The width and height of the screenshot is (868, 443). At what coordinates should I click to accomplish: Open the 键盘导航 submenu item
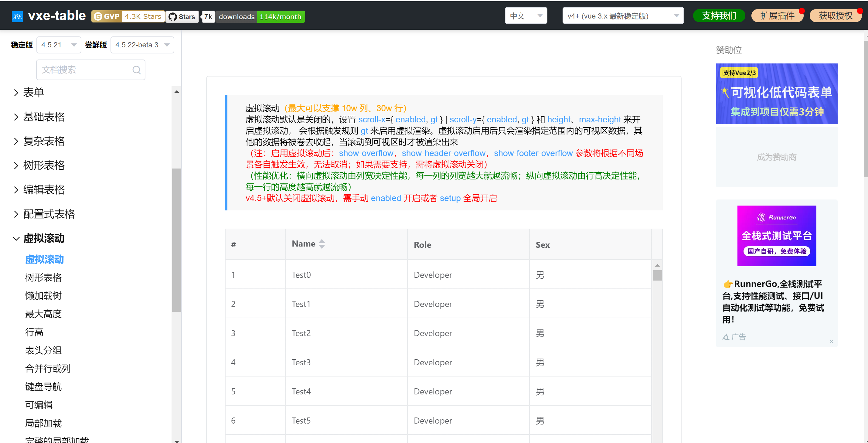coord(43,387)
